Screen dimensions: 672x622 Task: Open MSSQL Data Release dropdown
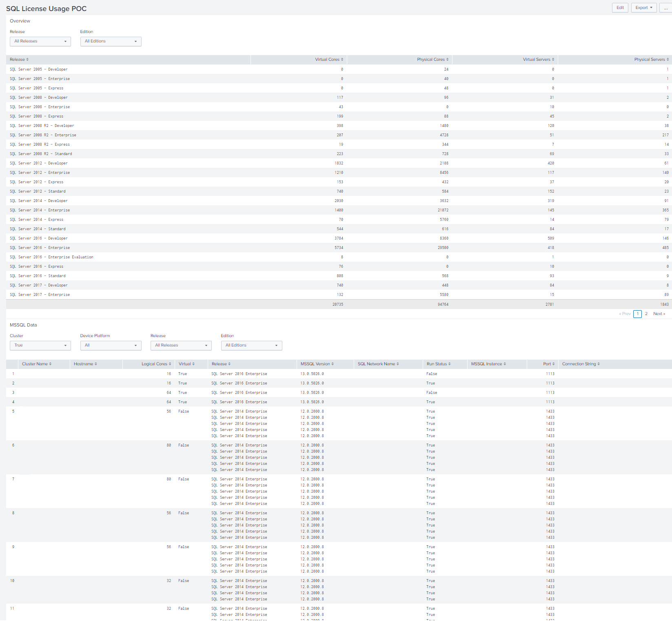point(181,346)
